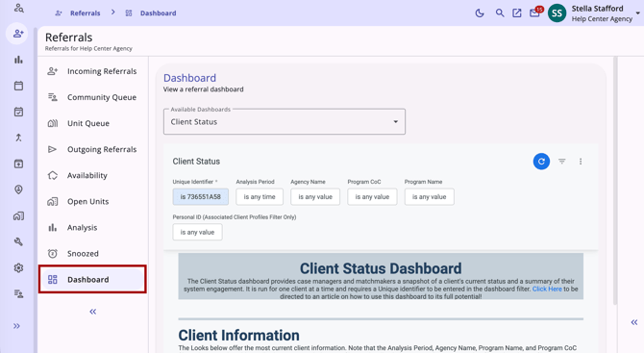Open Open Units menu item
Image resolution: width=644 pixels, height=353 pixels.
click(x=93, y=201)
